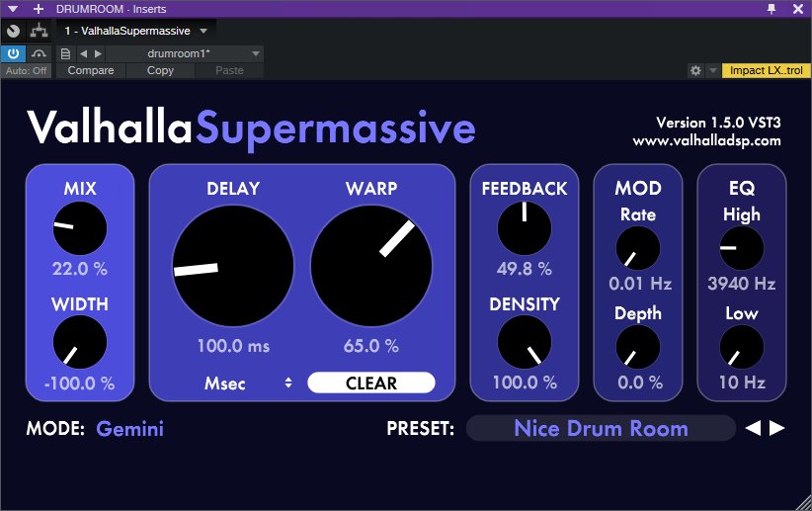Select the 22.0 % mix value
Image resolution: width=812 pixels, height=511 pixels.
pos(80,269)
